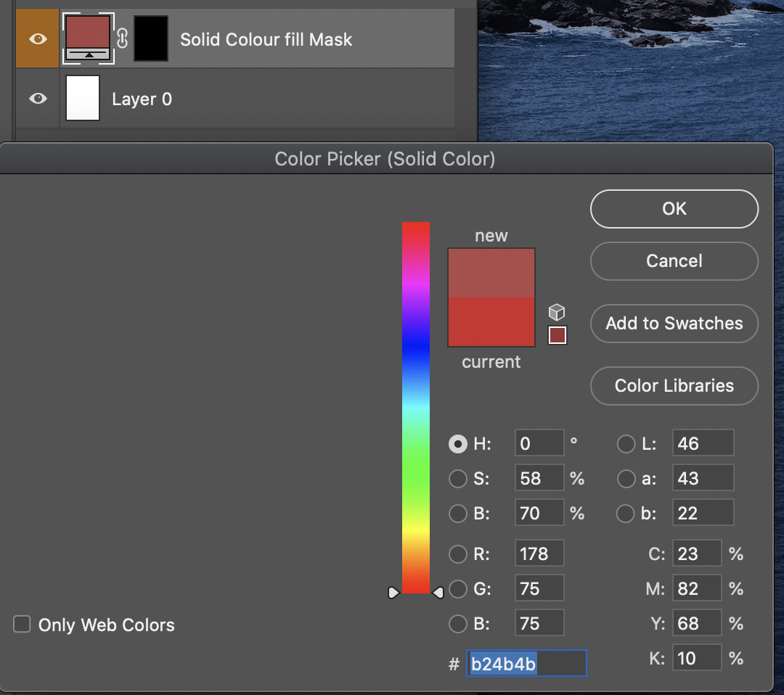784x695 pixels.
Task: Select the Solid Colour fill Mask layer row
Action: 290,38
